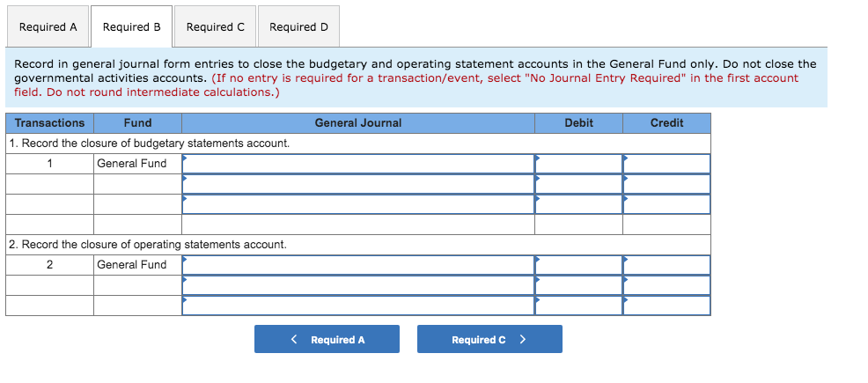Click Credit field of transaction 2 third row
Image resolution: width=868 pixels, height=383 pixels.
point(666,306)
